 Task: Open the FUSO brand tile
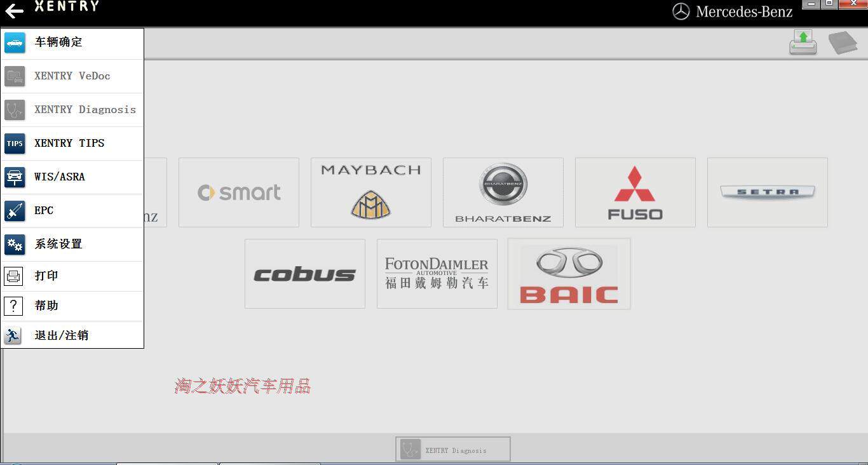[635, 192]
